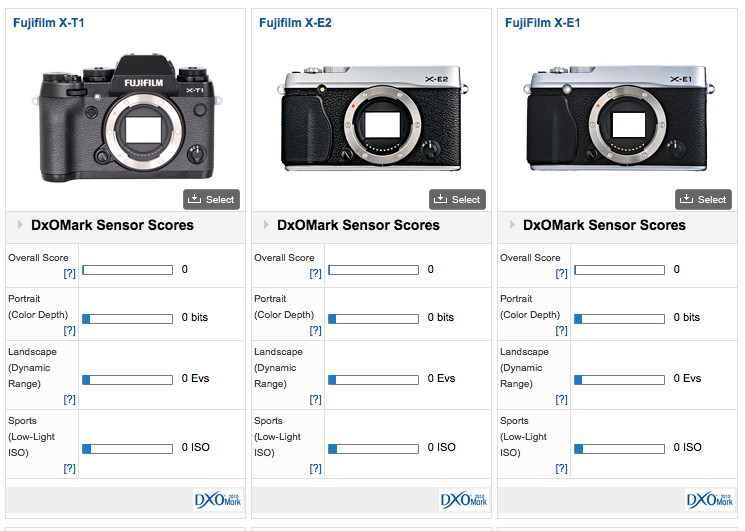745x531 pixels.
Task: Open X-E2 Landscape Dynamic Range help [?]
Action: click(315, 399)
